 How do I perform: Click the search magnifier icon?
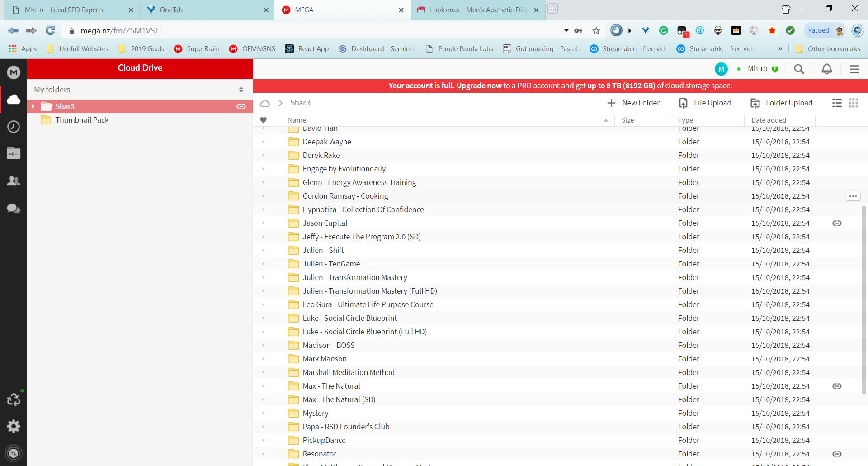pyautogui.click(x=799, y=69)
